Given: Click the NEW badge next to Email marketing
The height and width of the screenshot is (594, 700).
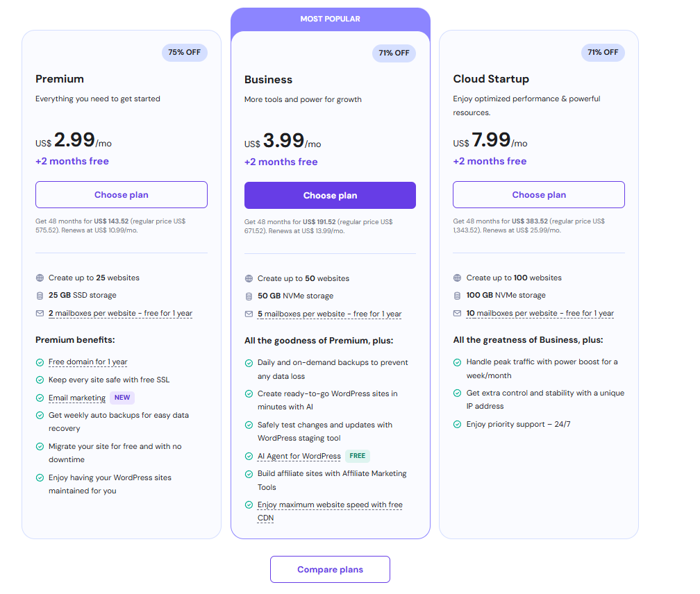Looking at the screenshot, I should pyautogui.click(x=122, y=398).
